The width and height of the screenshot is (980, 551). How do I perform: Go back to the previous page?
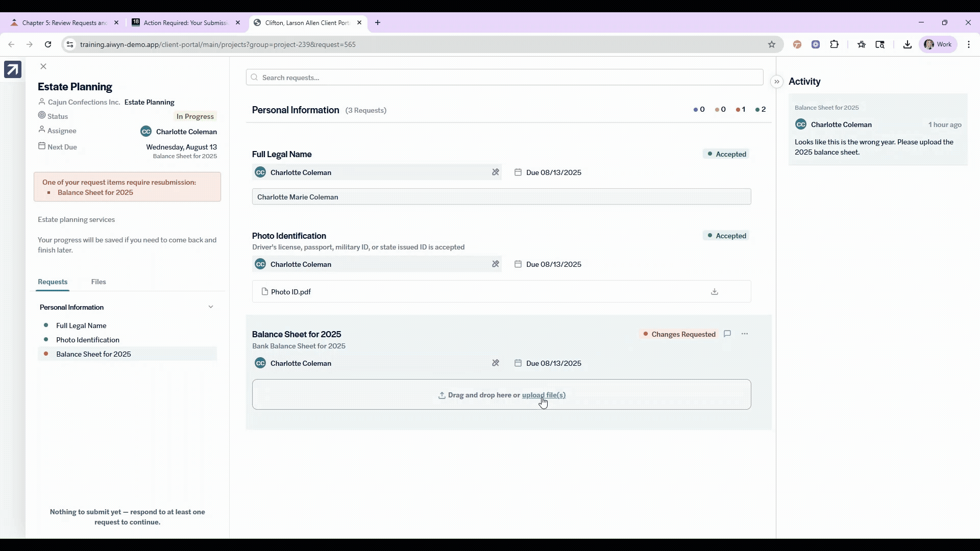(x=11, y=44)
